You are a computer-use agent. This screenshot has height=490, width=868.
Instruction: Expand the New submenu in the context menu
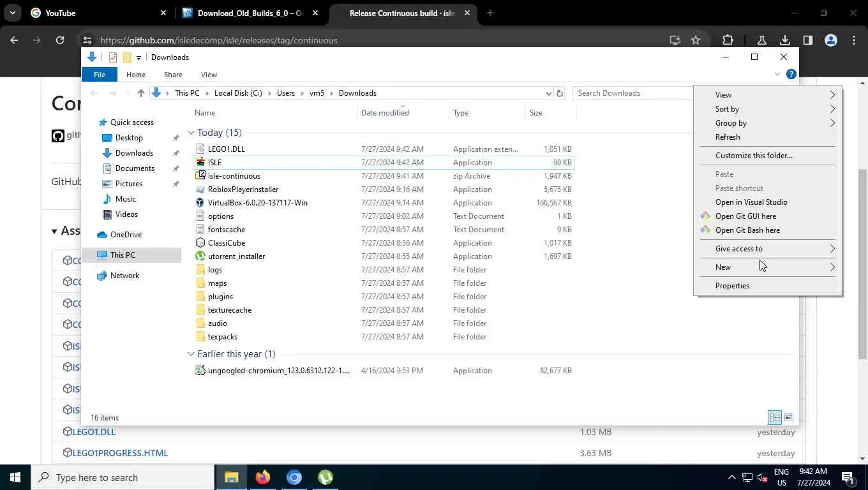click(768, 267)
